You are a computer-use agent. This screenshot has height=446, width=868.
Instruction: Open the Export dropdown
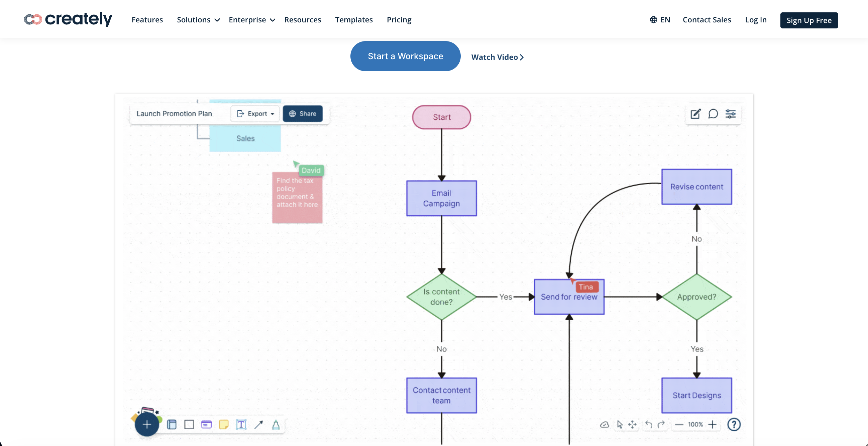pos(255,114)
